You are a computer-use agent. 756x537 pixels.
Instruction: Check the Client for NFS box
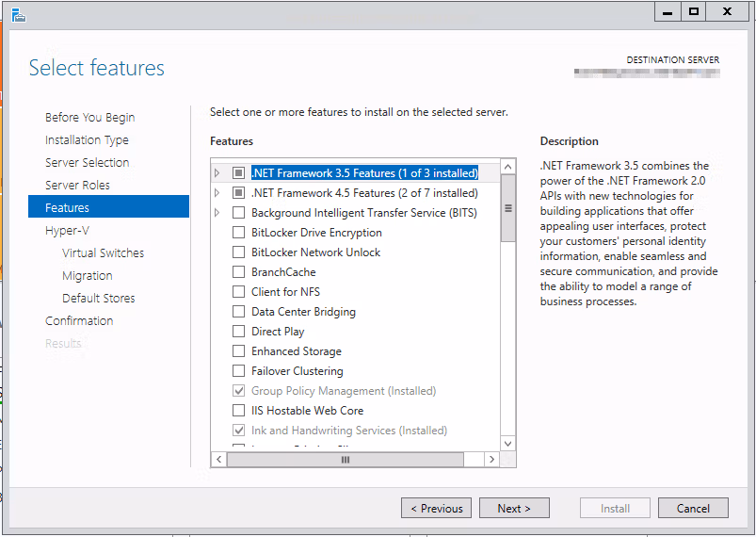(238, 292)
